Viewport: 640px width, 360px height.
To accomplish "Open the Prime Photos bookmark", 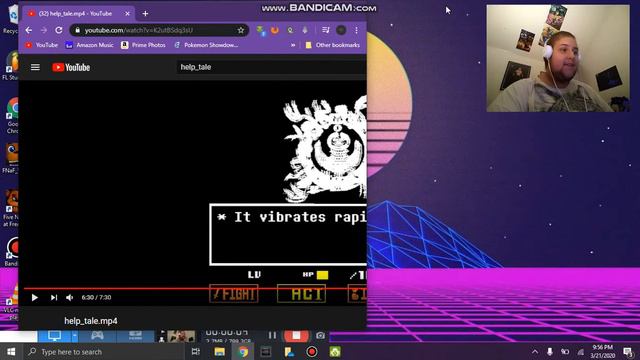I will coord(143,45).
